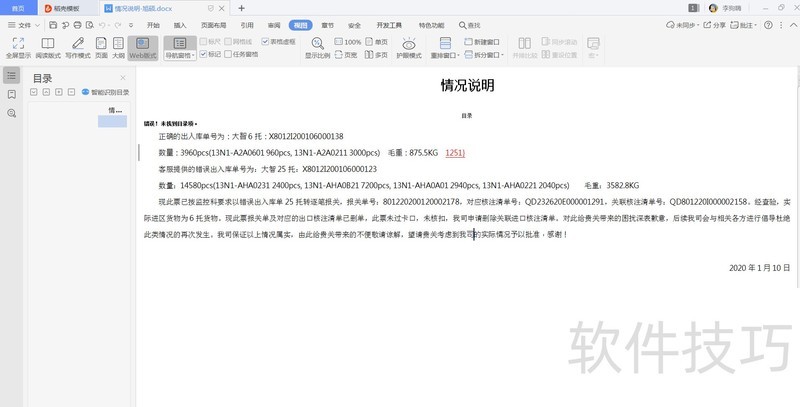Open the 文件 menu dropdown arrow
This screenshot has height=407, width=800.
point(37,25)
